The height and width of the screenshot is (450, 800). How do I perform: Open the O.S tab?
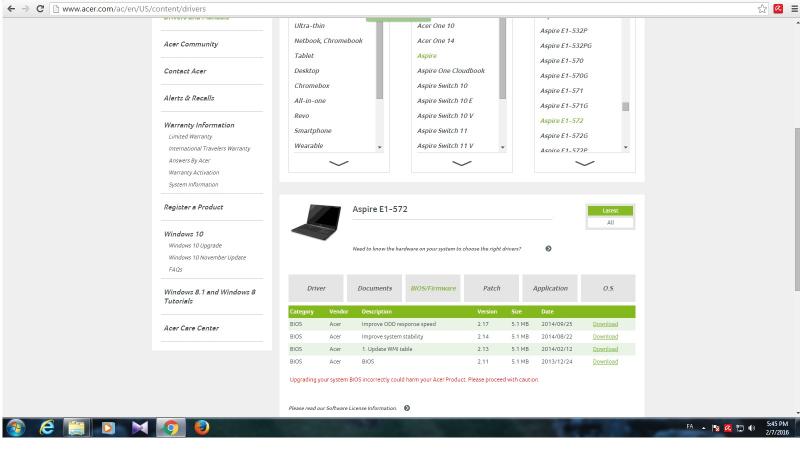(608, 288)
